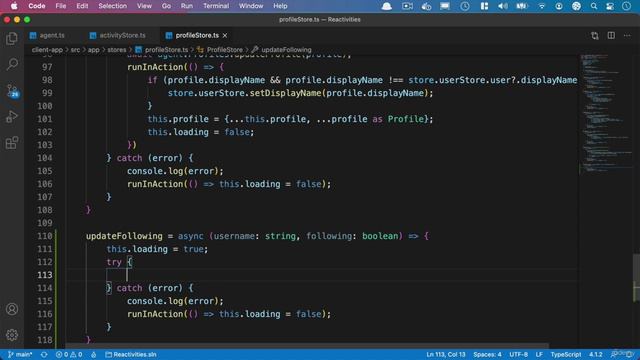Close the profileStore.ts tab
The width and height of the screenshot is (640, 360).
pyautogui.click(x=225, y=36)
